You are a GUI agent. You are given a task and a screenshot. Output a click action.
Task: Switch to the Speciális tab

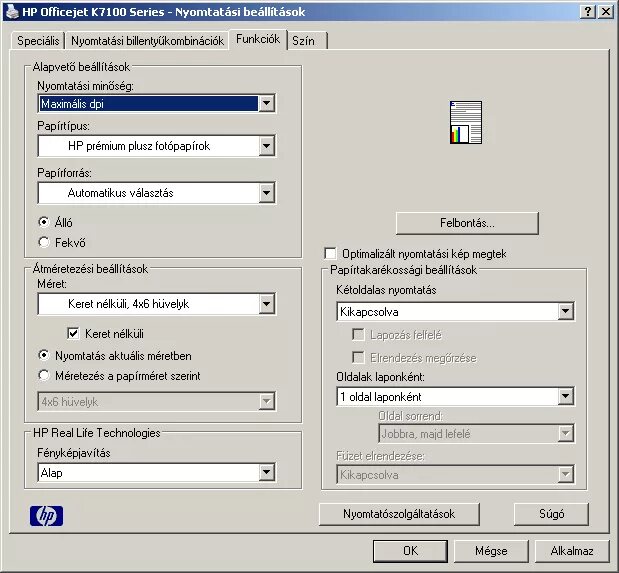pyautogui.click(x=38, y=41)
